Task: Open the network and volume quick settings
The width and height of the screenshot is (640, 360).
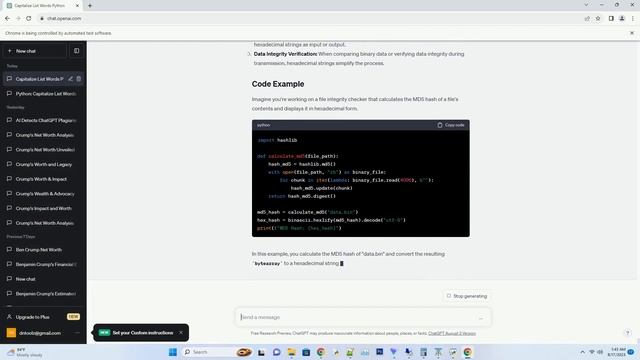Action: 596,352
